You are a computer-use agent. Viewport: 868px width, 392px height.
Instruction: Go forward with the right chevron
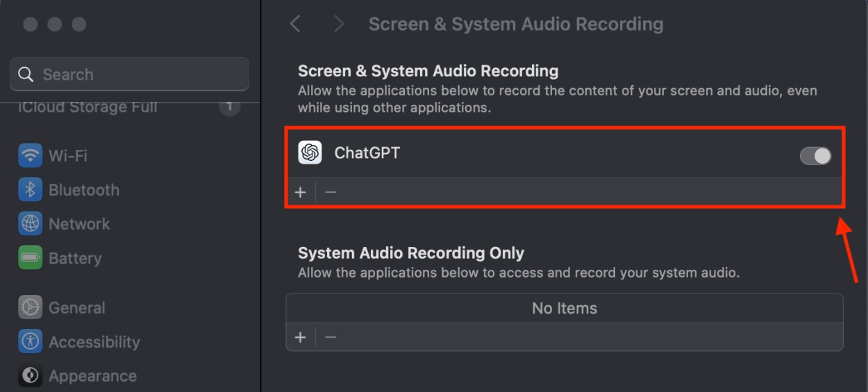(339, 24)
